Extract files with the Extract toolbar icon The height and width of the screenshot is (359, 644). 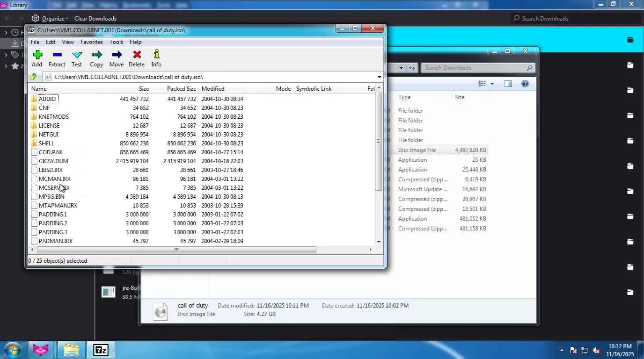coord(57,55)
